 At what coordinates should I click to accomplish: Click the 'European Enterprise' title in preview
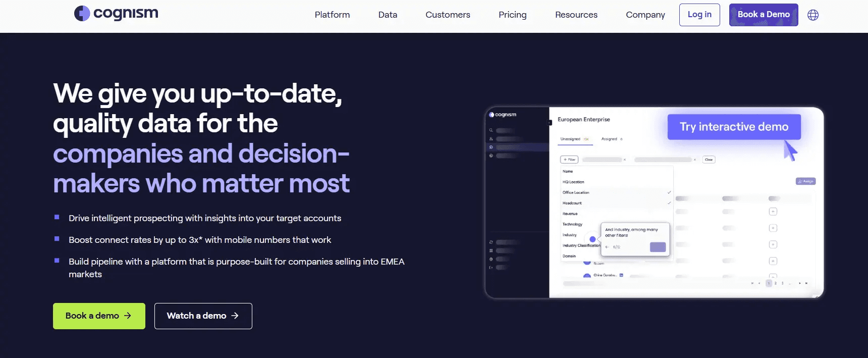[x=583, y=120]
